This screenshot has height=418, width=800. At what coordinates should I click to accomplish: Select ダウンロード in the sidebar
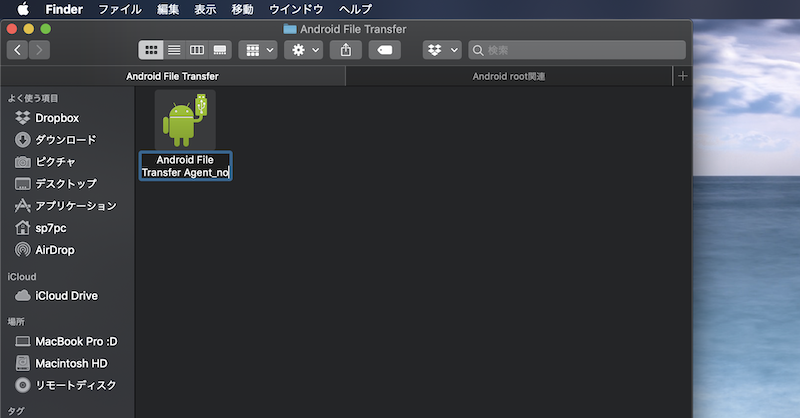tap(66, 140)
